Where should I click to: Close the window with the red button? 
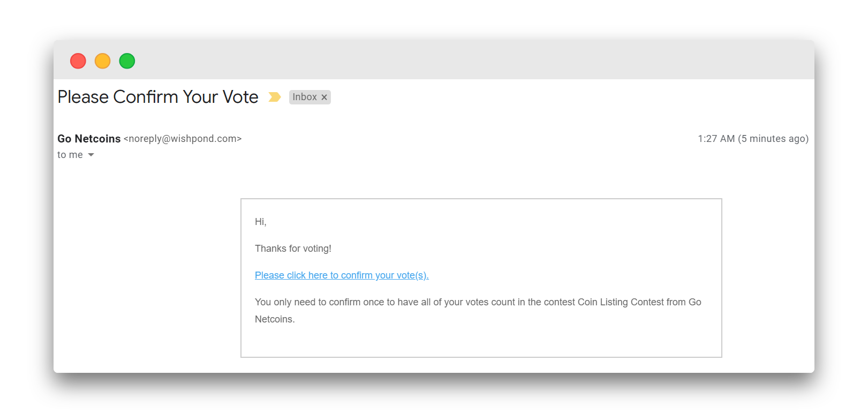(x=78, y=61)
